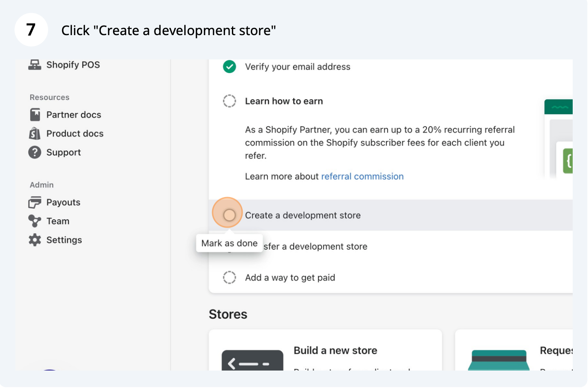Screen dimensions: 588x389
Task: Click the Shopify POS icon in sidebar
Action: tap(35, 65)
